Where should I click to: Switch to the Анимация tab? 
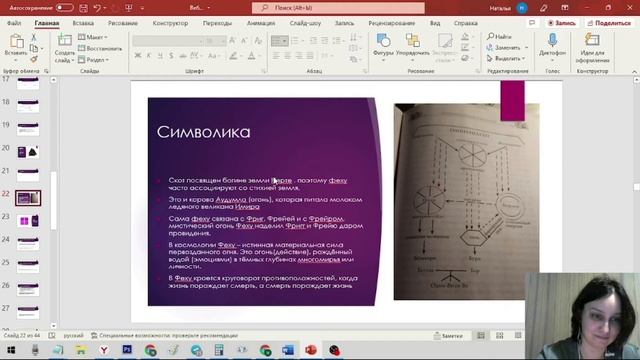pyautogui.click(x=261, y=23)
